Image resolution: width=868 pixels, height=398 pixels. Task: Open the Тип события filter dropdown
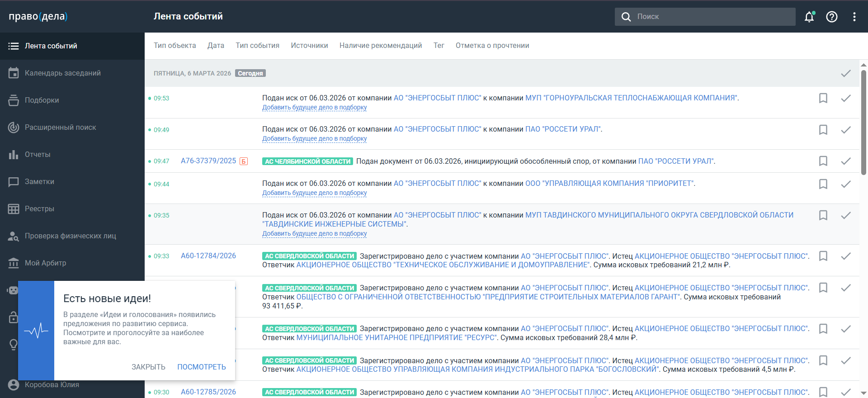pyautogui.click(x=257, y=45)
